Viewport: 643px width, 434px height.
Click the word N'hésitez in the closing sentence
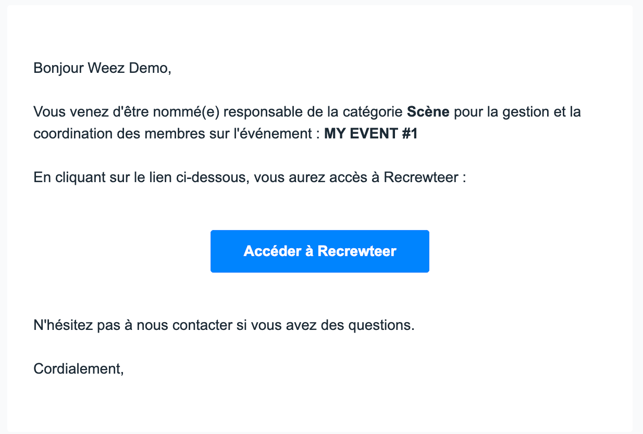pos(63,325)
